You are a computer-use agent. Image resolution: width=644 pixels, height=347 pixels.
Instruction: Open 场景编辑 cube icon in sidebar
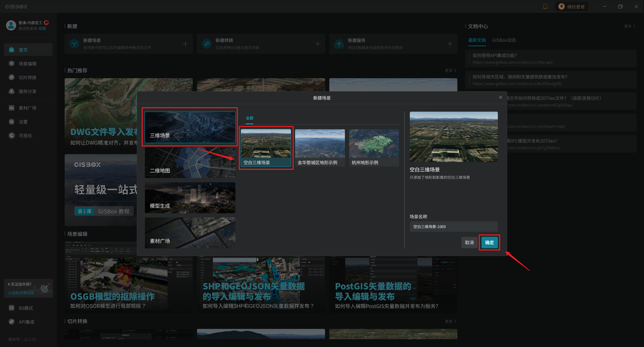click(x=12, y=64)
